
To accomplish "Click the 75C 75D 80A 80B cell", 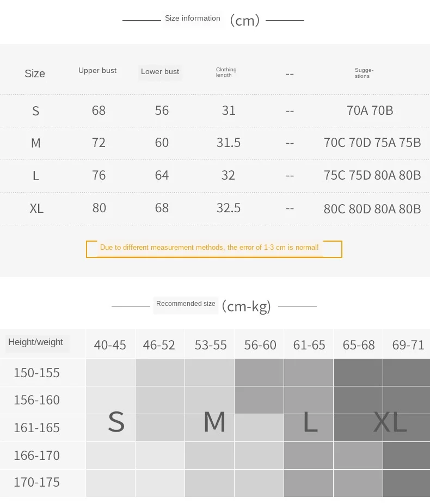I will 372,175.
